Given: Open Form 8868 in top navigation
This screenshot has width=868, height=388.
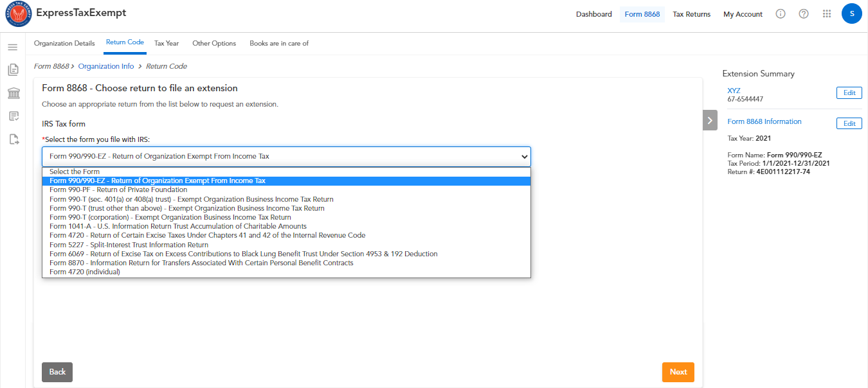Looking at the screenshot, I should pos(642,14).
